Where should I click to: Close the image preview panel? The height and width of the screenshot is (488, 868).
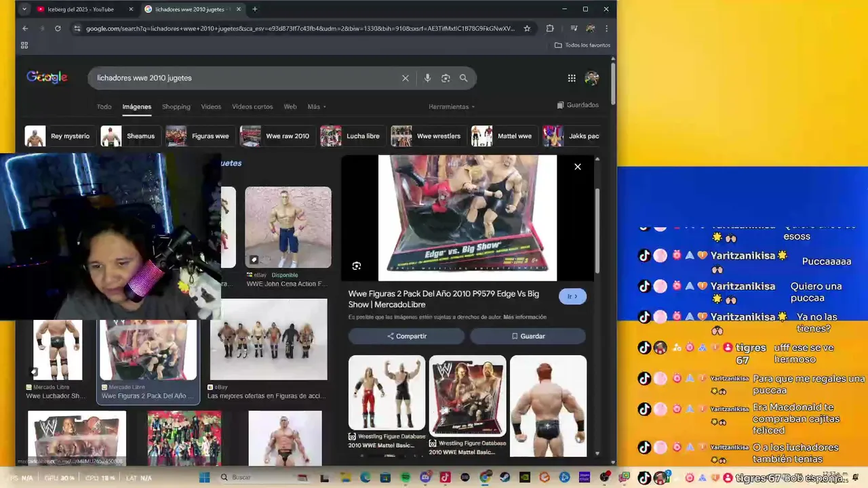point(578,167)
